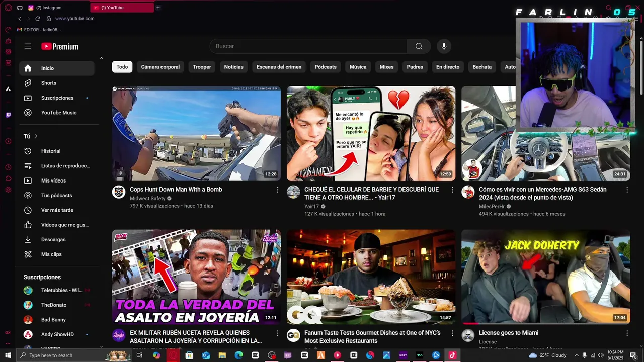Click the www.youtube.com address bar

[x=74, y=19]
